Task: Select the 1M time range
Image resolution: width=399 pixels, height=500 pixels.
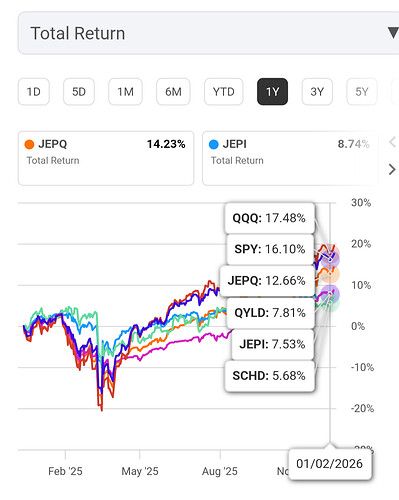Action: [x=125, y=92]
